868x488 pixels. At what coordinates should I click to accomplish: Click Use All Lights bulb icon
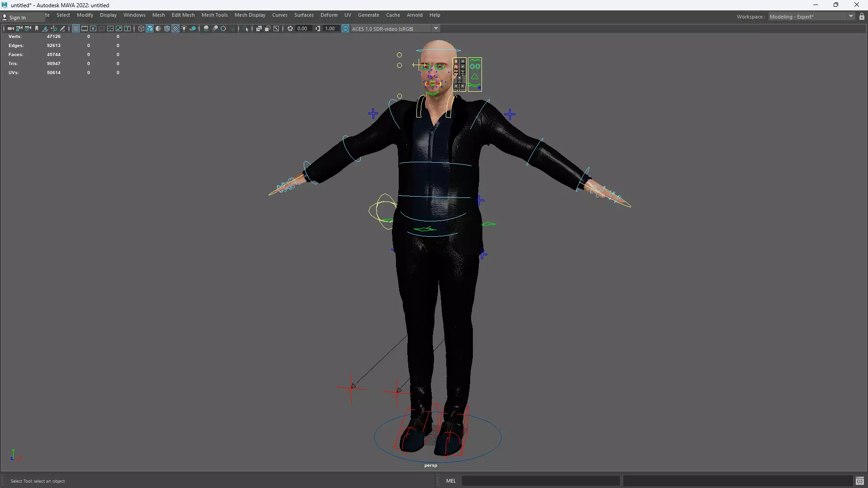(x=184, y=28)
